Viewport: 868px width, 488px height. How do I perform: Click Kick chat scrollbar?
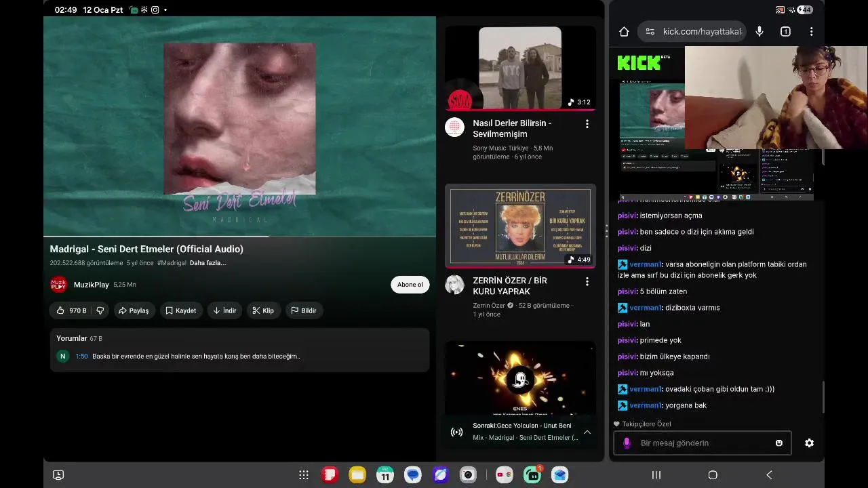tap(825, 397)
